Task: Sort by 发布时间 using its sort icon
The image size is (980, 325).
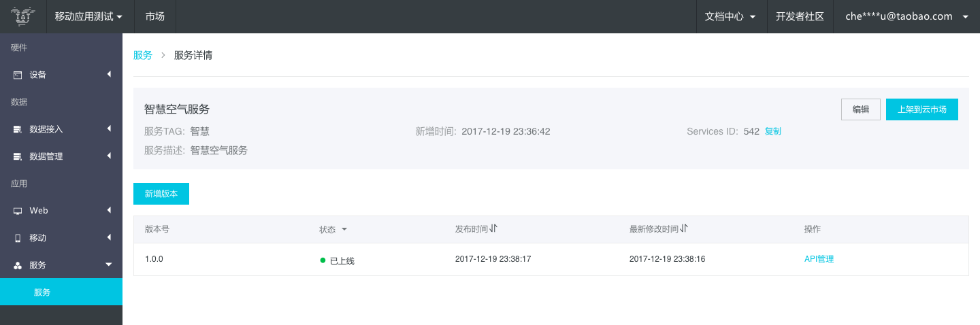Action: tap(493, 228)
